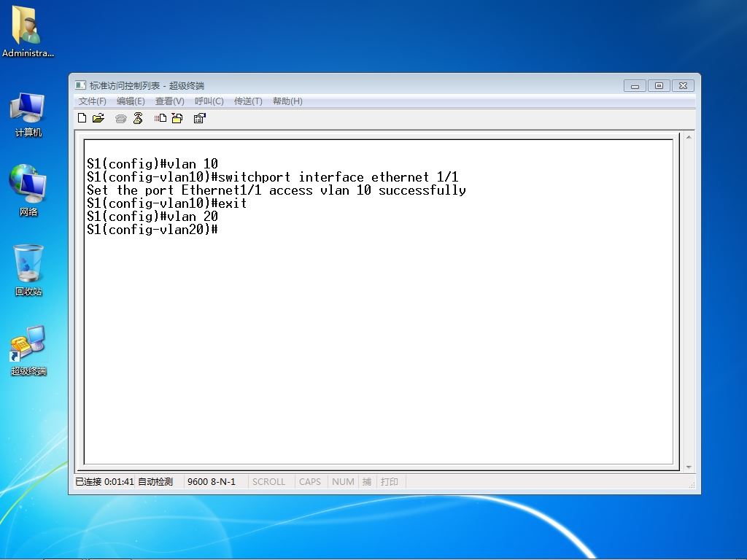Select the 网络 desktop icon
This screenshot has width=747, height=560.
[28, 190]
